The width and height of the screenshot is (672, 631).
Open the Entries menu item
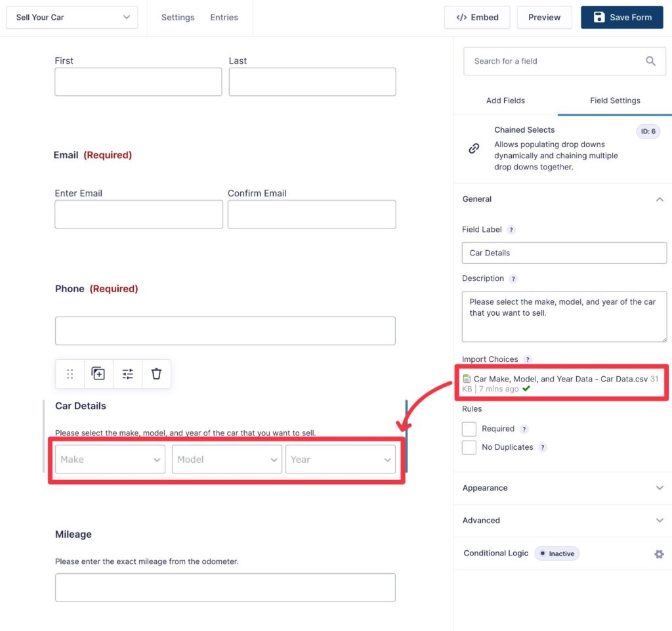tap(224, 18)
